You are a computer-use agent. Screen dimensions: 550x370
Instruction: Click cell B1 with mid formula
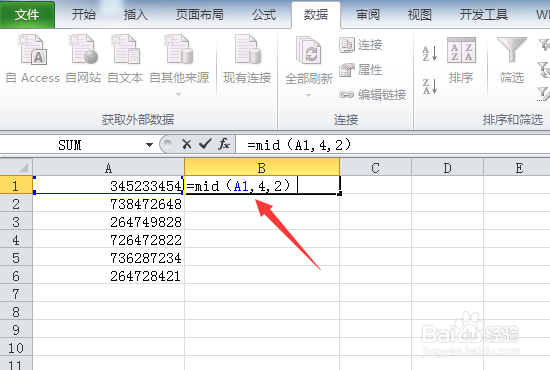[x=262, y=185]
